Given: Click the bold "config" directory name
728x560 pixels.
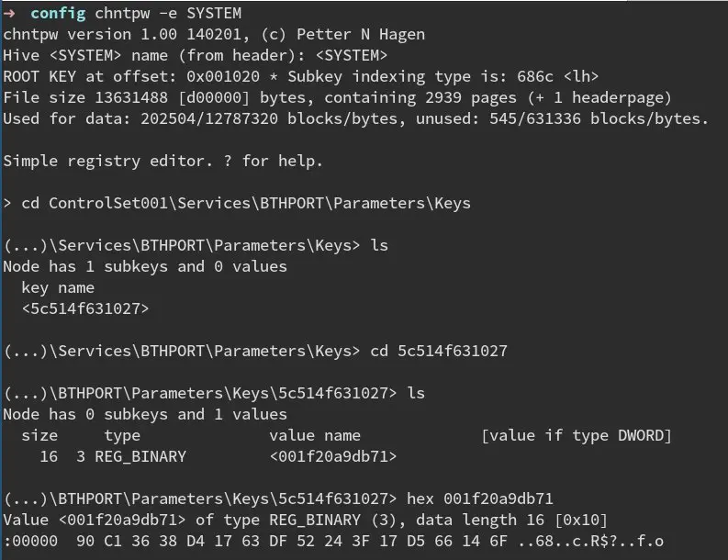Looking at the screenshot, I should click(x=57, y=13).
